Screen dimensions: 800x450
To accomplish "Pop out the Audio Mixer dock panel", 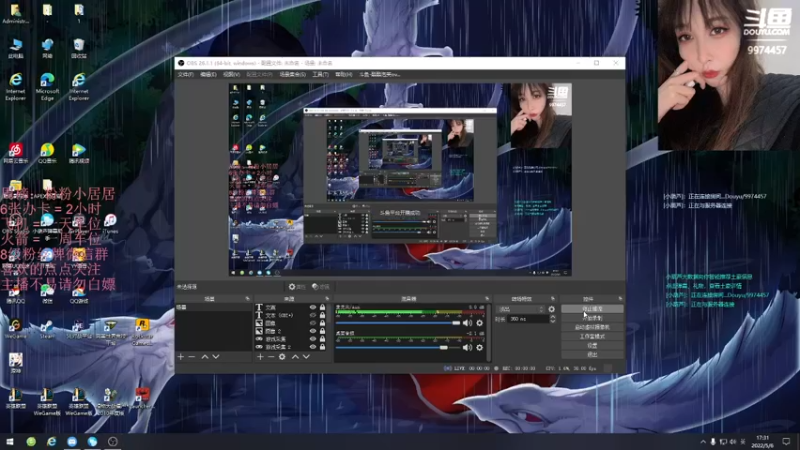I will coord(487,298).
